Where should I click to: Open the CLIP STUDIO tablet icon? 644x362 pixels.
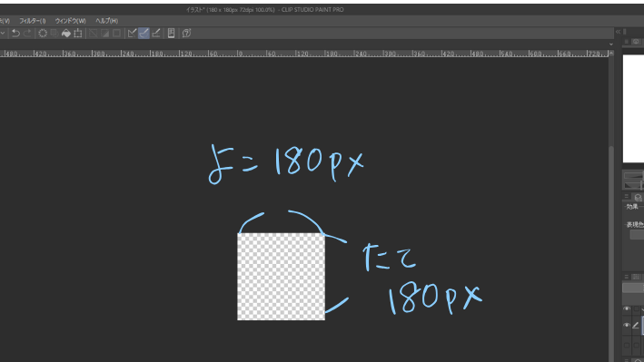(x=172, y=34)
